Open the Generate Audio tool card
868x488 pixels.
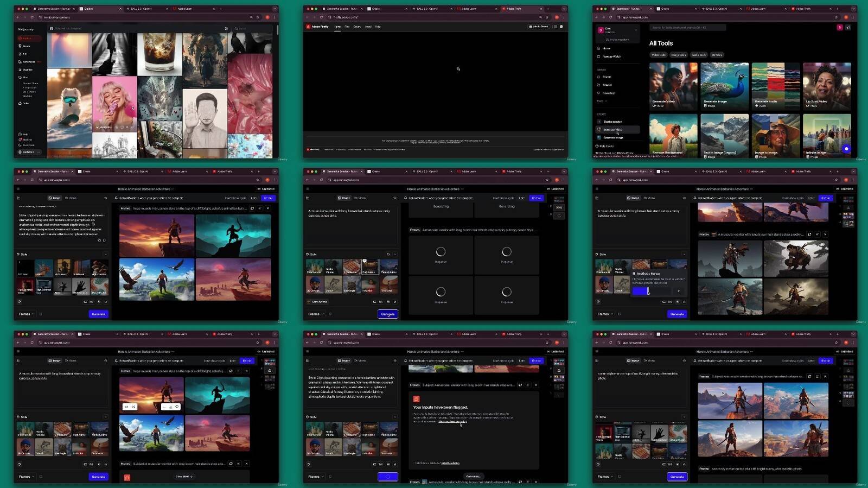pyautogui.click(x=776, y=86)
